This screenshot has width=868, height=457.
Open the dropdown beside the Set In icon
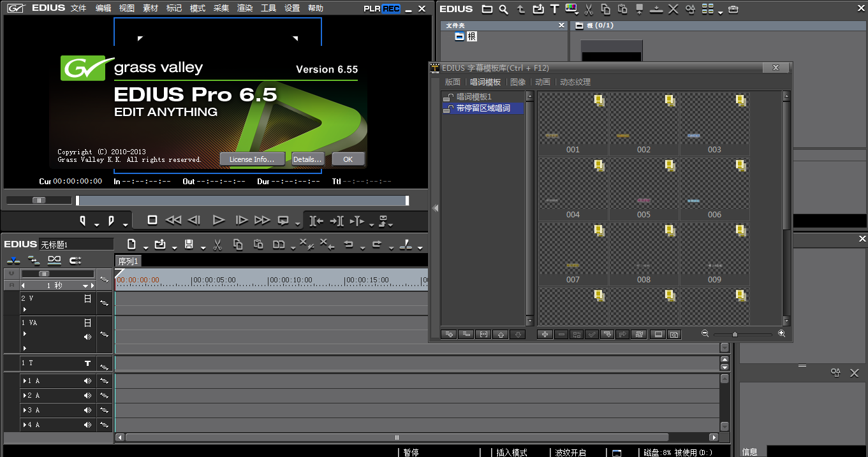point(96,224)
